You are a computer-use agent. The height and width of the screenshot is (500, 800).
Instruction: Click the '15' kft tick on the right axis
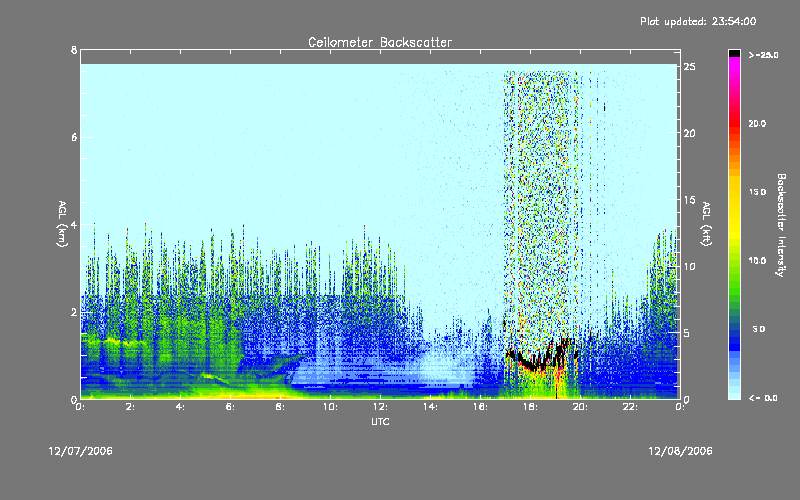point(689,200)
